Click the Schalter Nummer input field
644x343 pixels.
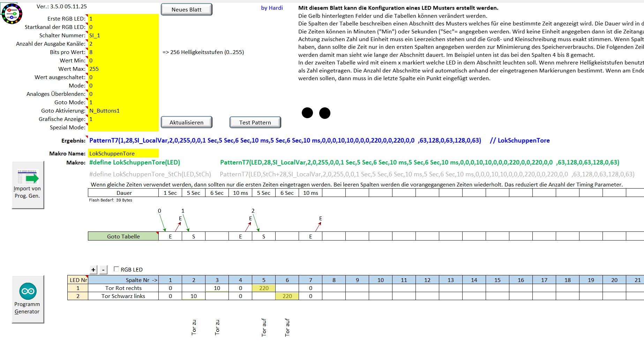click(x=123, y=36)
